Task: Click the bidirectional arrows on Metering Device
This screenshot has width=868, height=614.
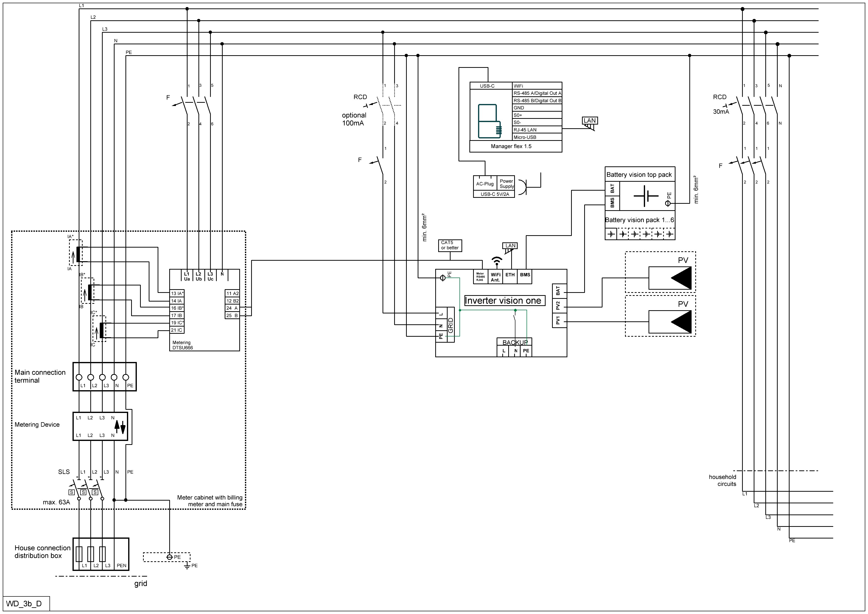Action: 120,427
